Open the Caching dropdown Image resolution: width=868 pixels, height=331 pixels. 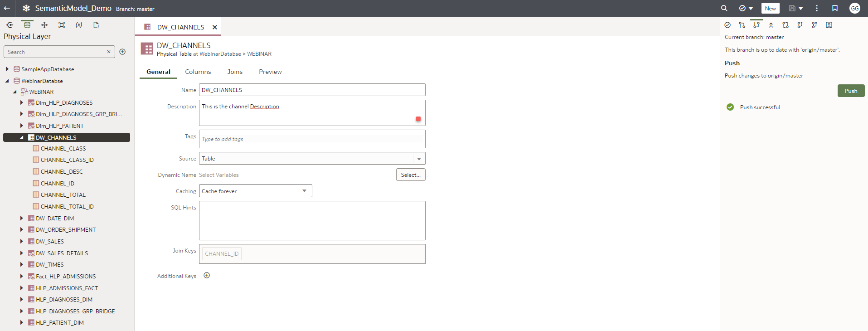click(x=255, y=191)
